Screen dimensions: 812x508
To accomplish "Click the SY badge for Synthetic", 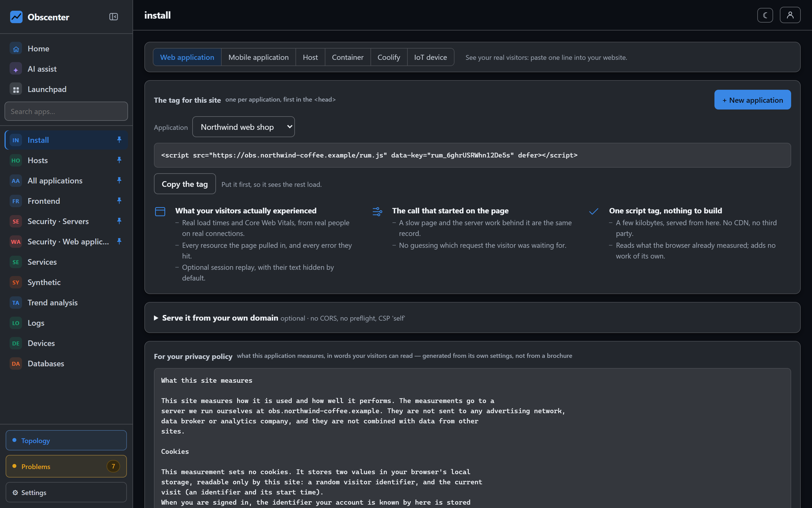I will tap(16, 283).
